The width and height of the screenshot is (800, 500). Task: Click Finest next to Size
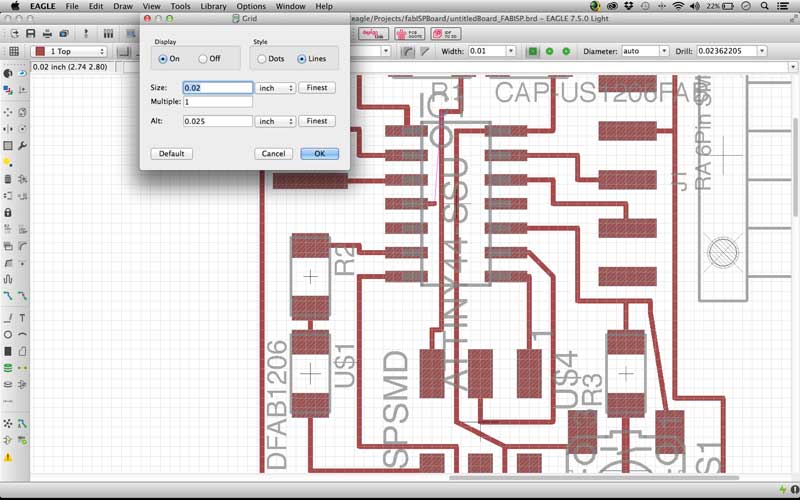click(x=317, y=88)
